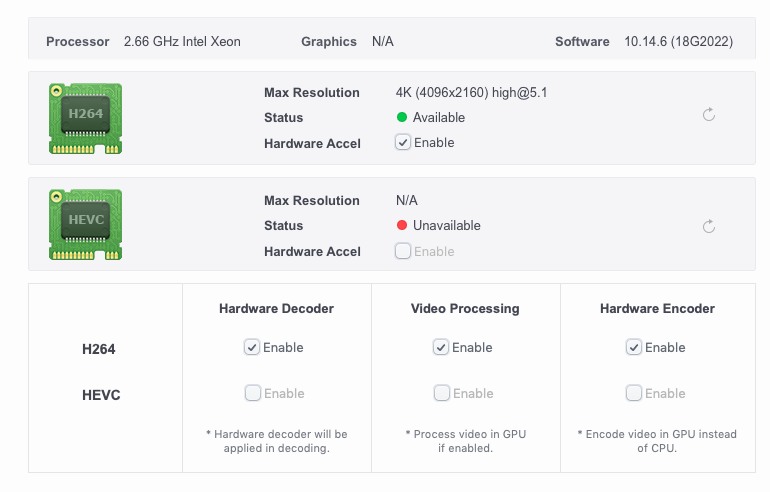Viewport: 770px width, 492px height.
Task: Click the Processor label
Action: click(x=78, y=42)
